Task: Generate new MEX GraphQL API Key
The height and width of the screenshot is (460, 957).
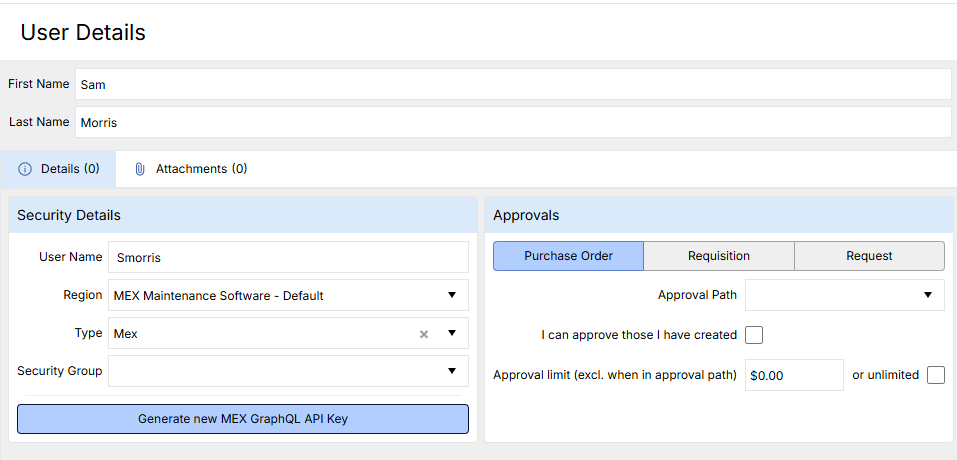Action: (x=242, y=419)
